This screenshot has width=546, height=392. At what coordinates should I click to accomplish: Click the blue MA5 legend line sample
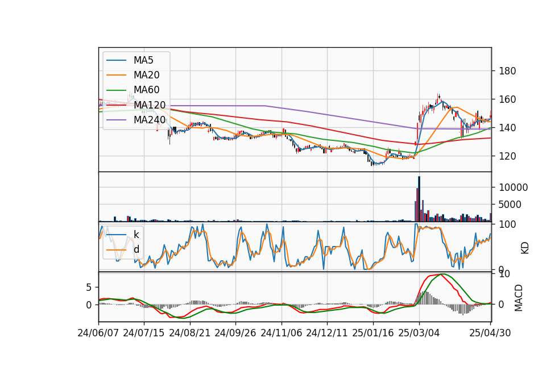[116, 60]
